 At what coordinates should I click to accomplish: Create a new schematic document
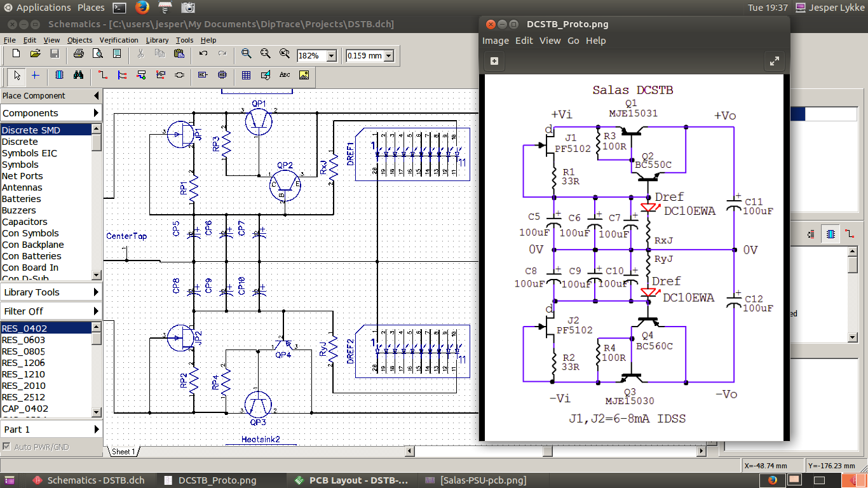point(17,55)
